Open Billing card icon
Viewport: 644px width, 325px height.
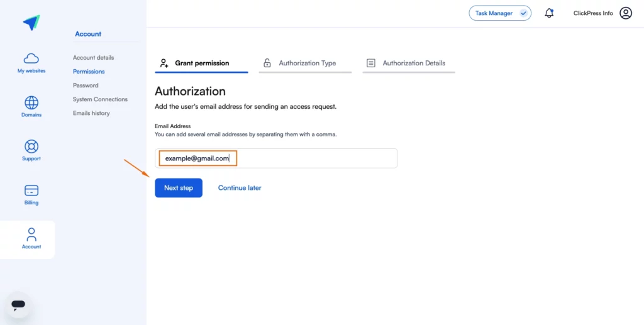[31, 190]
